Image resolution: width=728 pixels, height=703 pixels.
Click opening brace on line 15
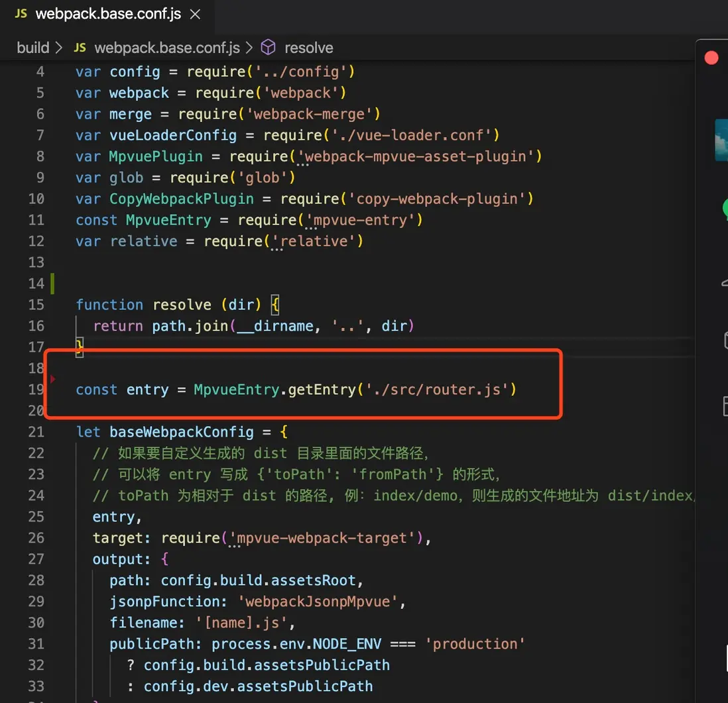275,305
